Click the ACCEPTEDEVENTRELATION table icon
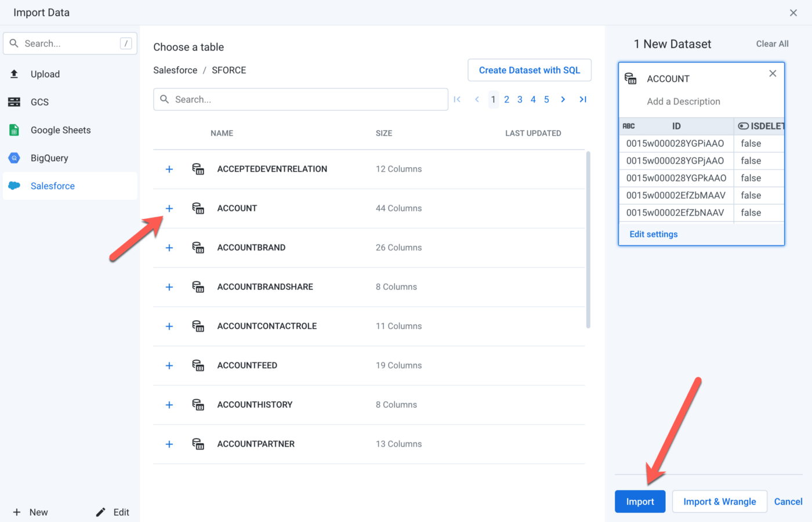 (198, 169)
